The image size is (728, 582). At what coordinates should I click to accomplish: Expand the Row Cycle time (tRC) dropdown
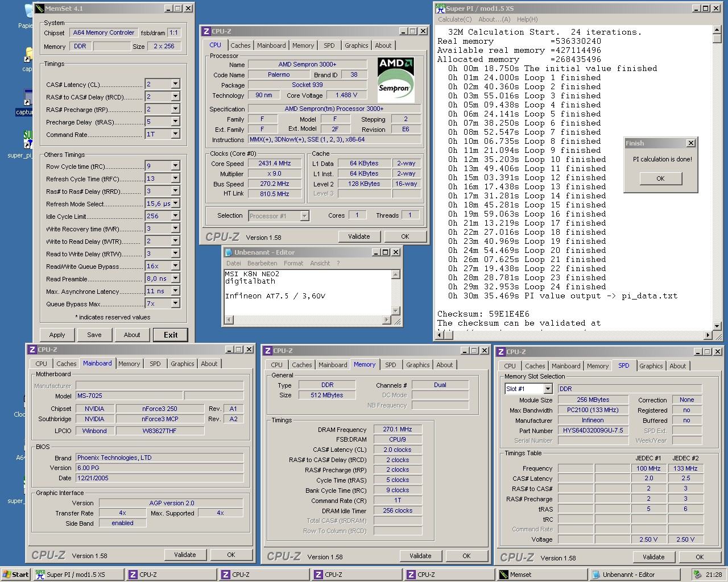coord(175,166)
